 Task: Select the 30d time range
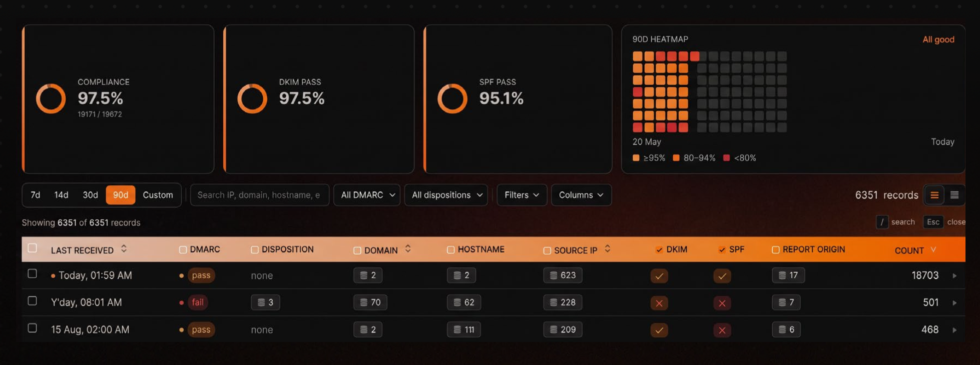coord(90,195)
